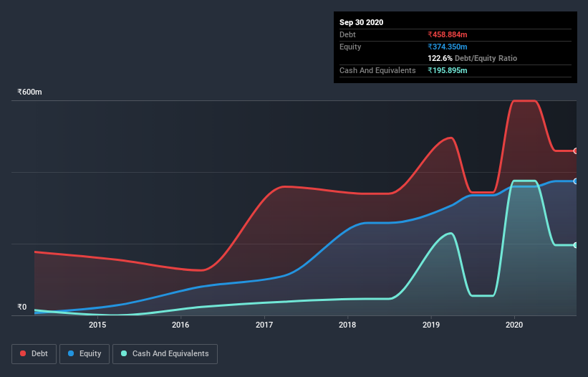Click the Sep 30 2020 tooltip date

[x=361, y=22]
